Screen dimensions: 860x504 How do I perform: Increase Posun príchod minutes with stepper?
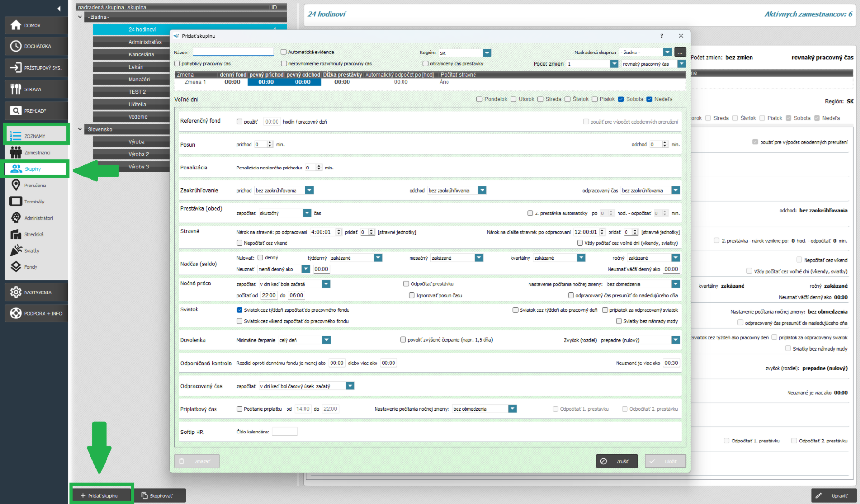pos(270,142)
